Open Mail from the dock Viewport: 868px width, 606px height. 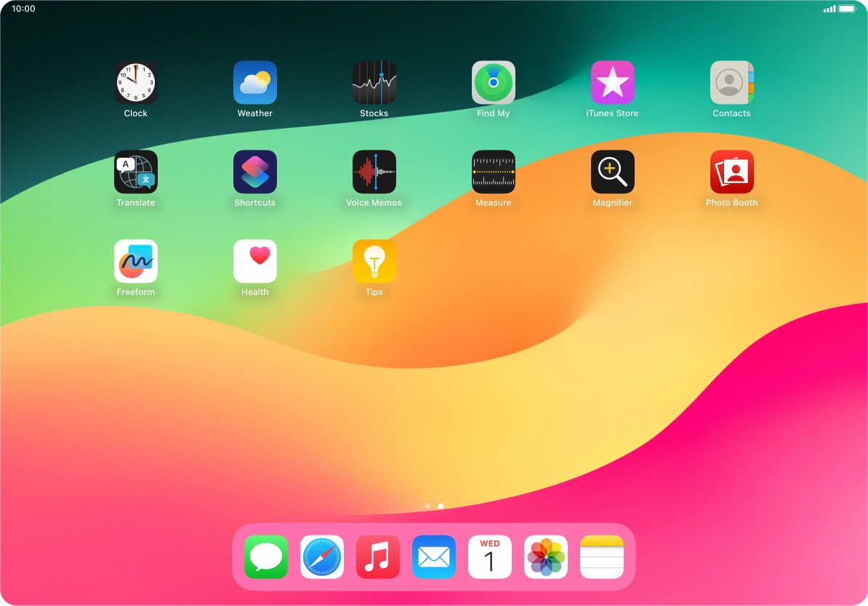[433, 557]
